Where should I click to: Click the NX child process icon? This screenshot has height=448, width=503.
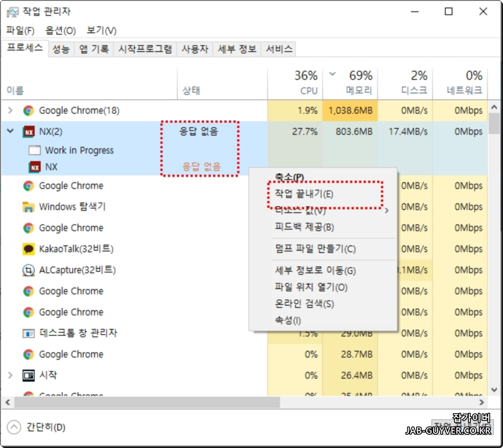coord(35,167)
